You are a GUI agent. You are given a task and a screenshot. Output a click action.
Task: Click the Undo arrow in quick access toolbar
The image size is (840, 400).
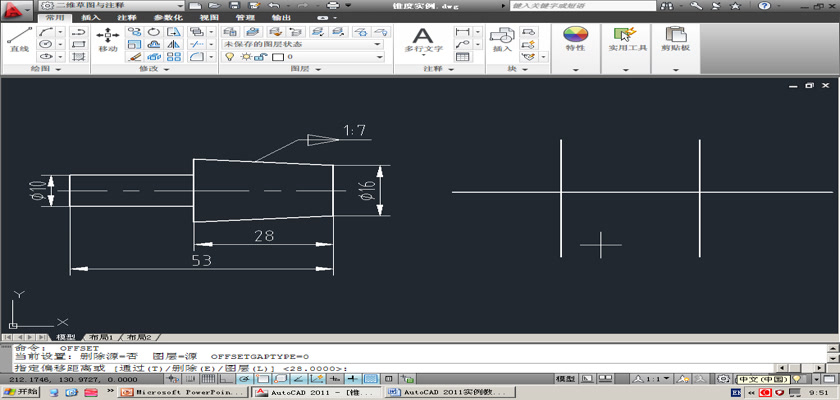[x=274, y=5]
